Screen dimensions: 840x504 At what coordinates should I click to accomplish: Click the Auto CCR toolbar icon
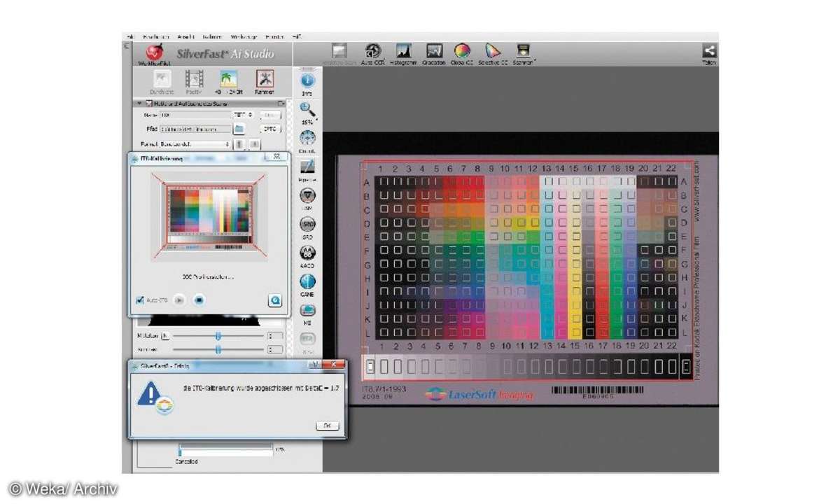tap(373, 50)
